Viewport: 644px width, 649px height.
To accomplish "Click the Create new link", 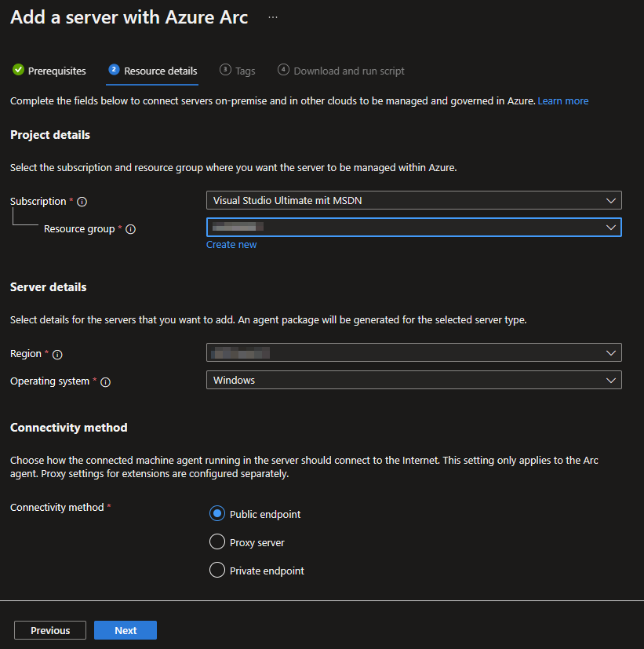I will click(x=231, y=245).
